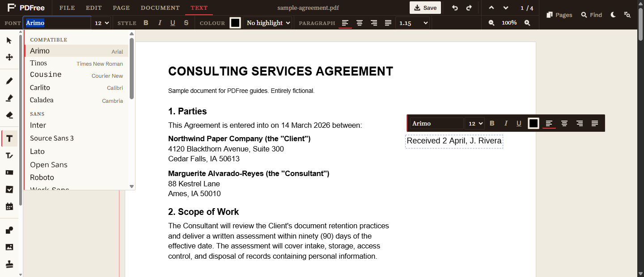Select the insert image tool

click(x=9, y=247)
